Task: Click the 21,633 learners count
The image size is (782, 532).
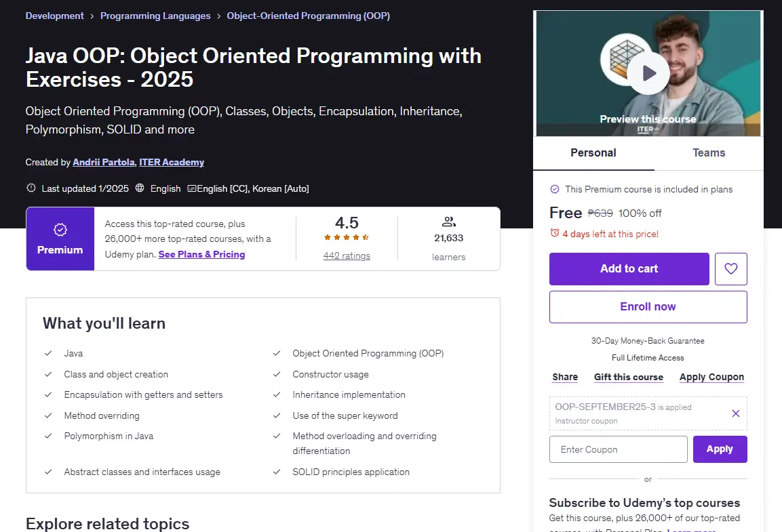Action: [448, 238]
